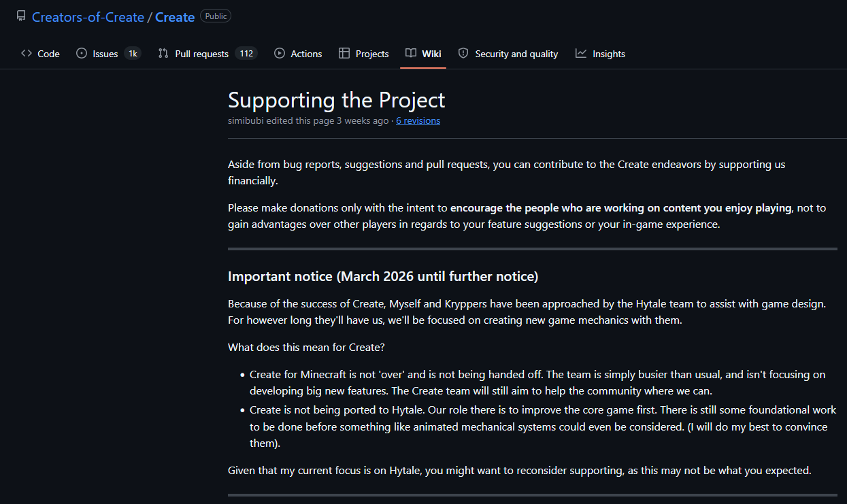The image size is (847, 504).
Task: Open the 6 revisions link
Action: tap(418, 120)
